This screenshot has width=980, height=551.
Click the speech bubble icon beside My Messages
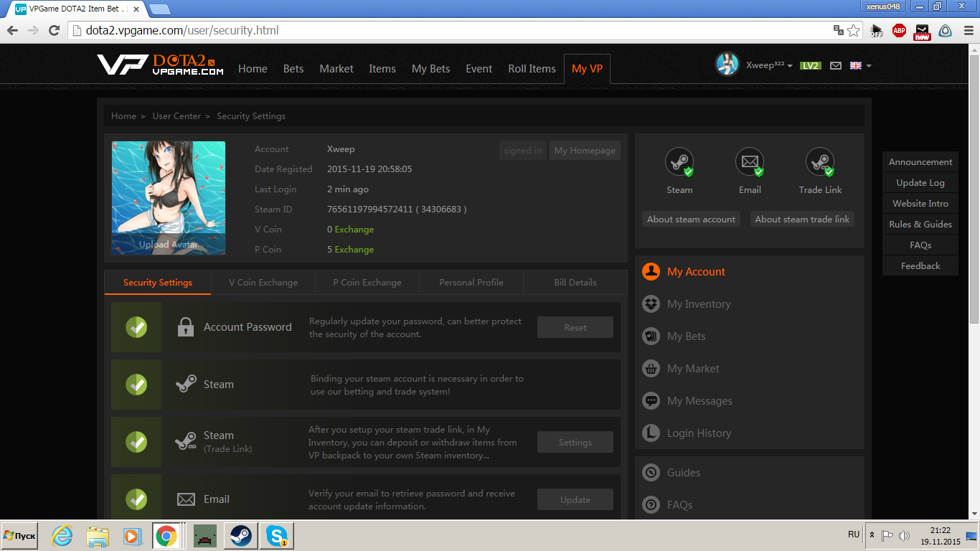(x=651, y=401)
